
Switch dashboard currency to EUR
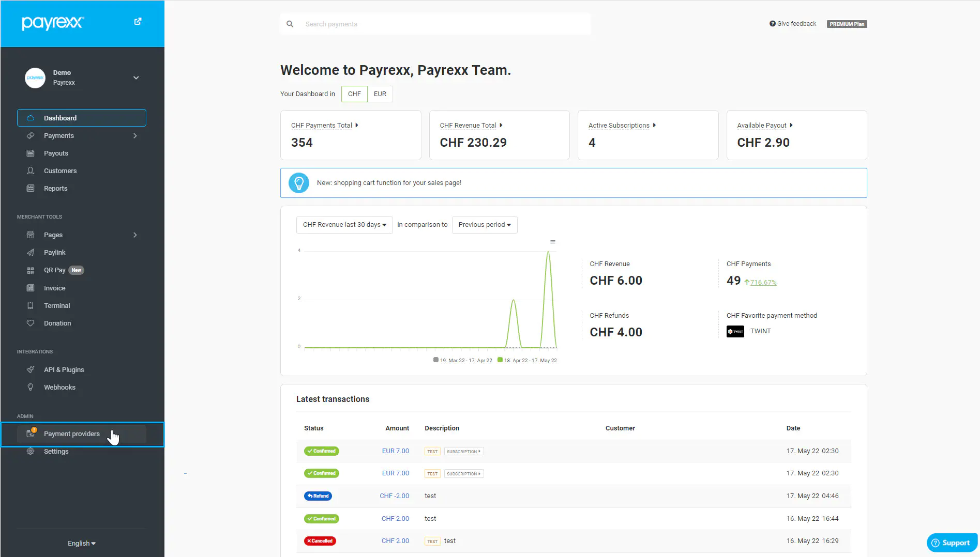(x=380, y=94)
